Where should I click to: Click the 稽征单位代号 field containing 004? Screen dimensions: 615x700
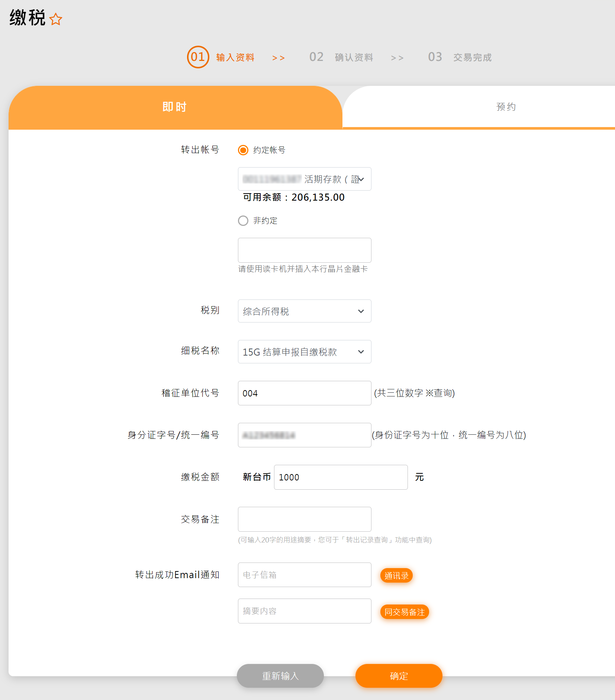click(x=304, y=393)
